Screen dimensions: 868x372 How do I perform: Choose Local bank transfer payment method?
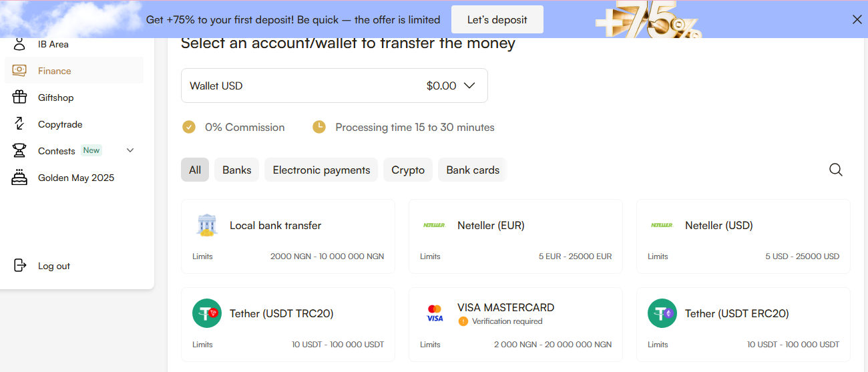(288, 236)
